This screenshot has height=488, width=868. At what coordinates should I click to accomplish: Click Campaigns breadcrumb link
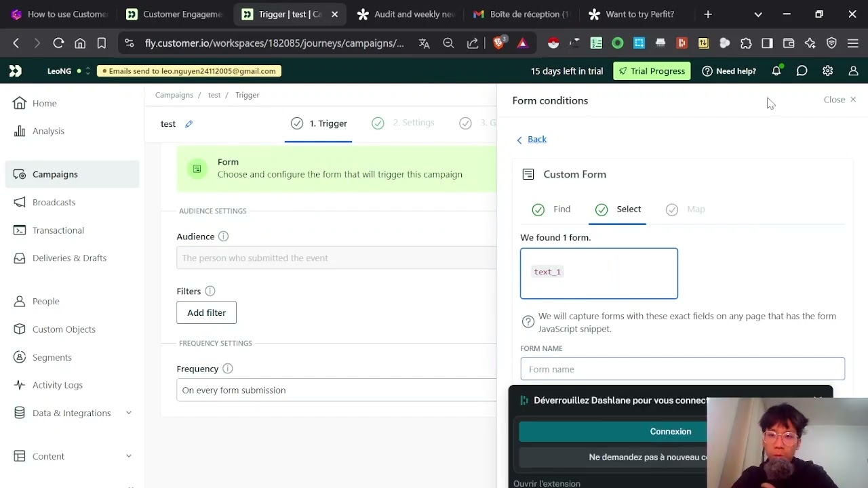(174, 95)
